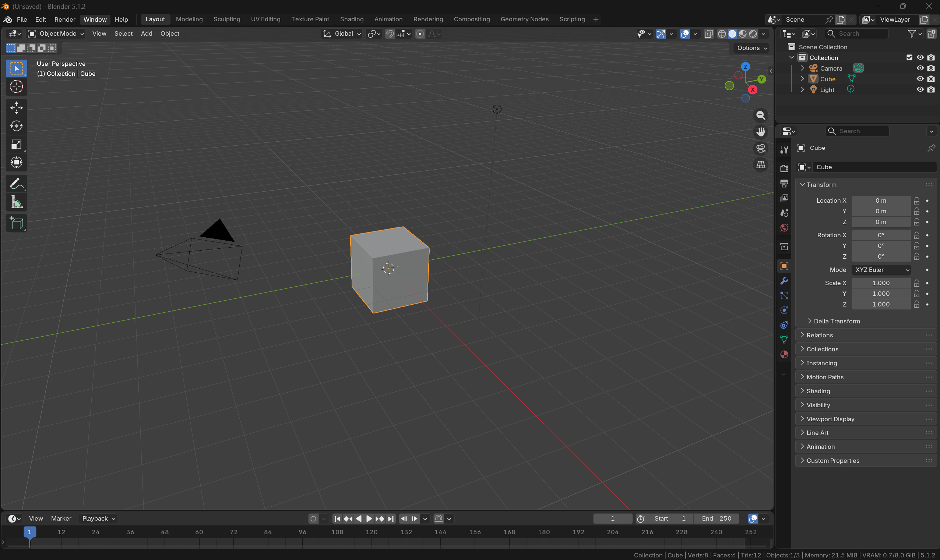Select the Move tool in toolbar
Screen dimensions: 940x560
click(x=16, y=107)
